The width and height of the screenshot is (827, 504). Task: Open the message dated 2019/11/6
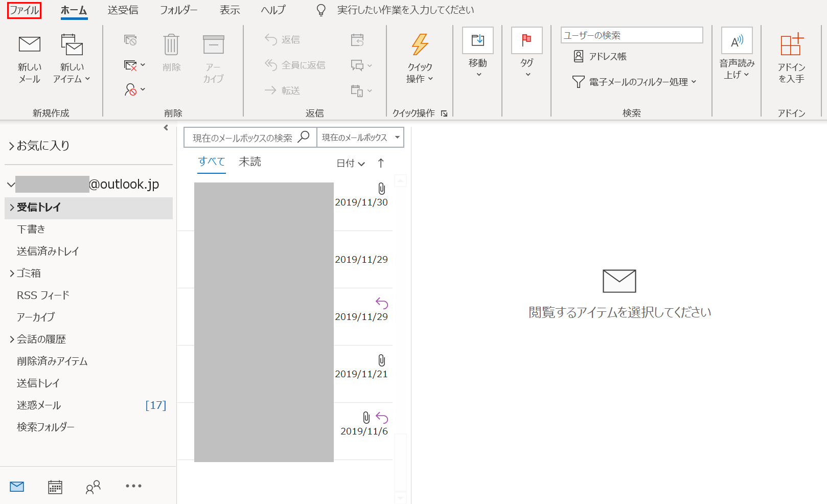point(285,431)
